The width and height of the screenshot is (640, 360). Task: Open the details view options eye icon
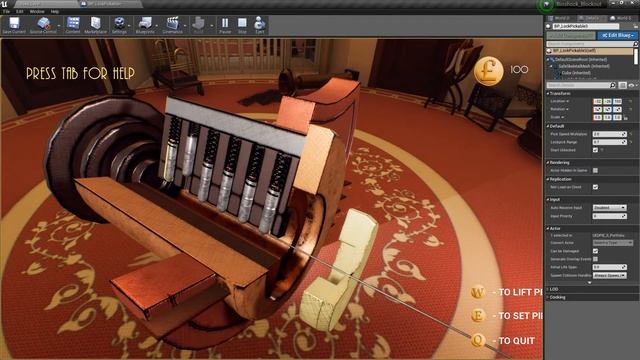pos(631,85)
